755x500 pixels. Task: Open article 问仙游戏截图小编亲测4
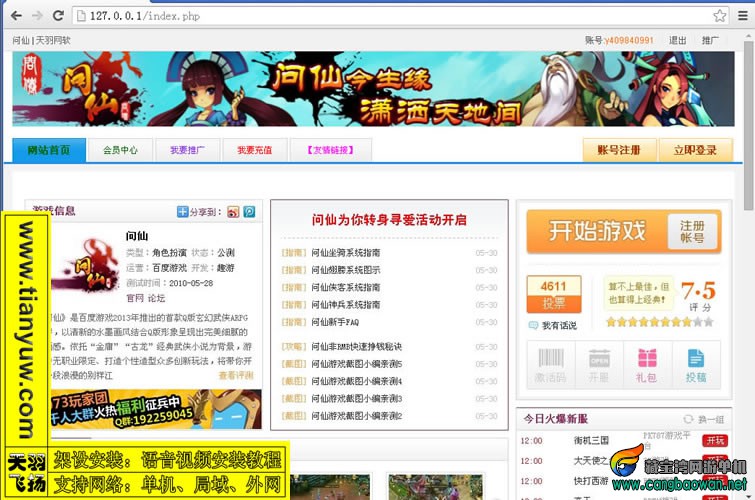(x=356, y=382)
